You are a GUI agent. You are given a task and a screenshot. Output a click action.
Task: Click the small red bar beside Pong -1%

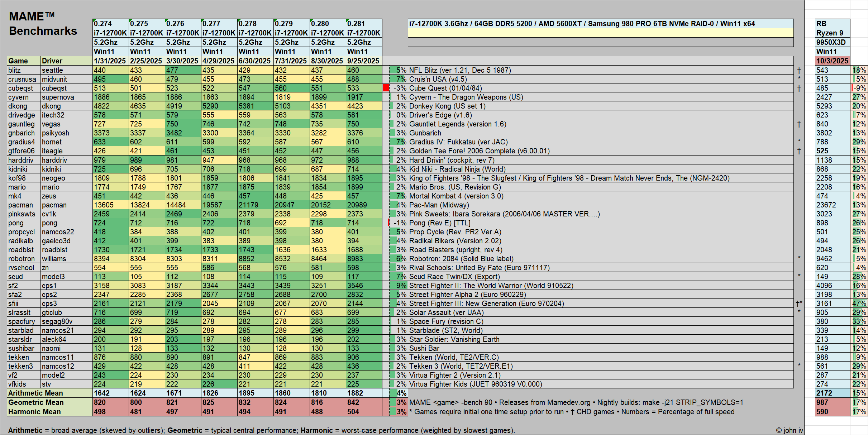coord(389,223)
